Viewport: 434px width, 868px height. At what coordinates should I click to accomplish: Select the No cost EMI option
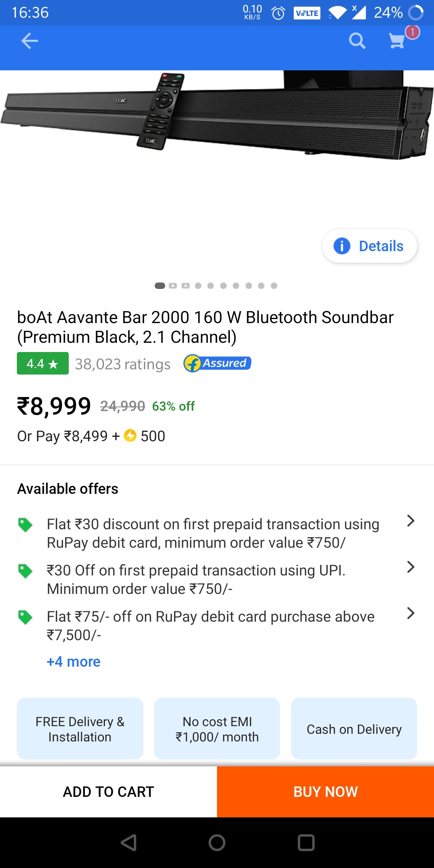click(217, 729)
